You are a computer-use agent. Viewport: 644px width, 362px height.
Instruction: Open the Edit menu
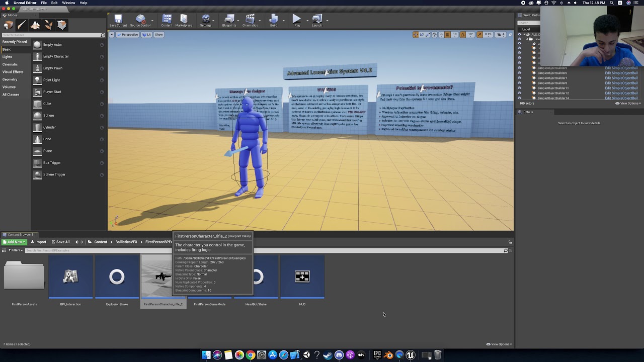(54, 3)
